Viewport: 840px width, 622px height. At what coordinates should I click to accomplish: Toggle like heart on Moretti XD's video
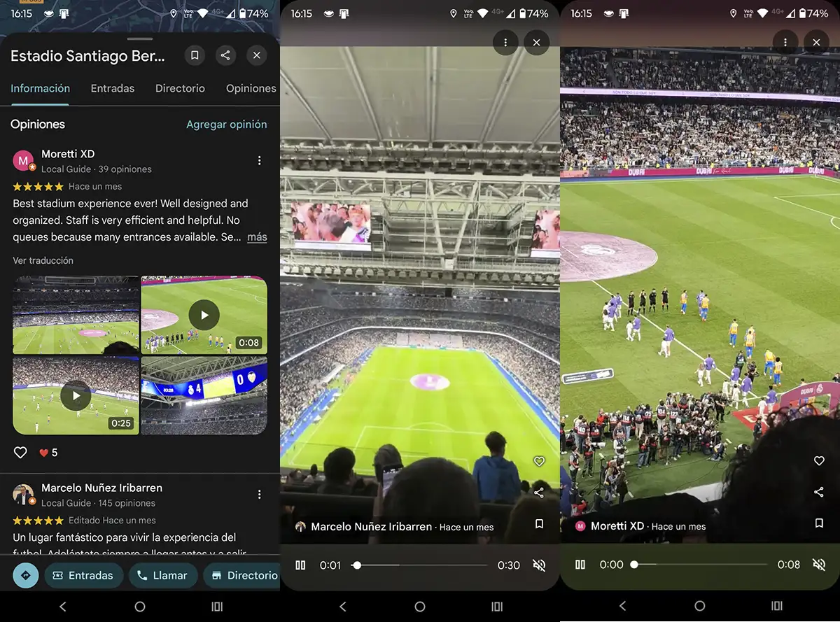click(x=818, y=461)
